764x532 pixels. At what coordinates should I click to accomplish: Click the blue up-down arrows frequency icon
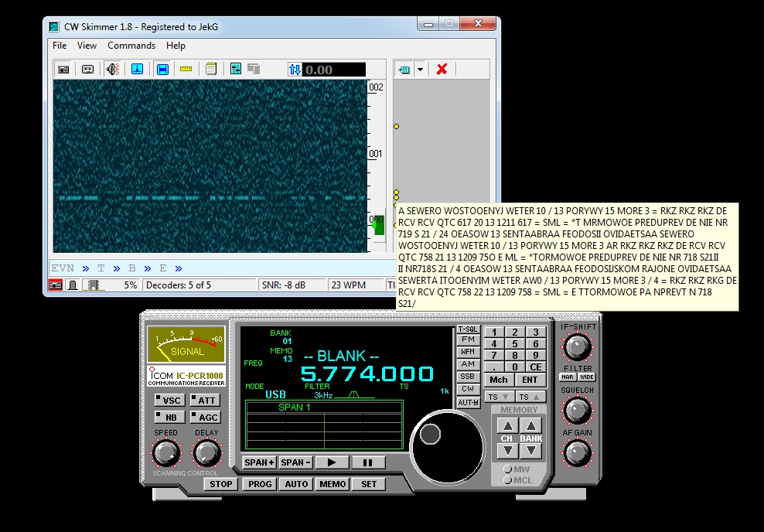(294, 70)
